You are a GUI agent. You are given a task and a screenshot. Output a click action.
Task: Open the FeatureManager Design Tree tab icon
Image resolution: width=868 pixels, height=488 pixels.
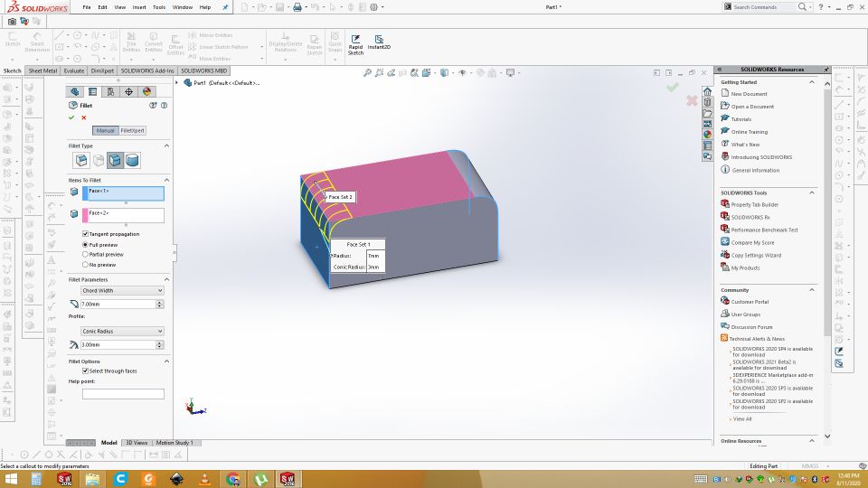pos(75,92)
